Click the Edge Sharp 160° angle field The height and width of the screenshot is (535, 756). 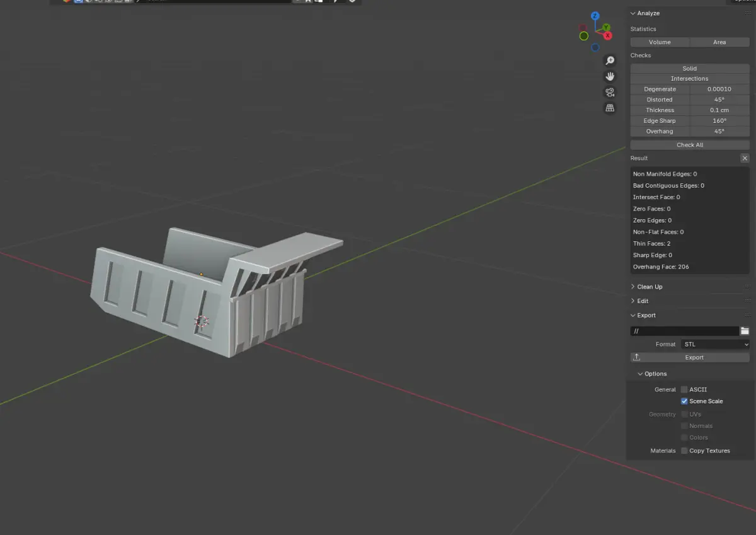pyautogui.click(x=720, y=121)
